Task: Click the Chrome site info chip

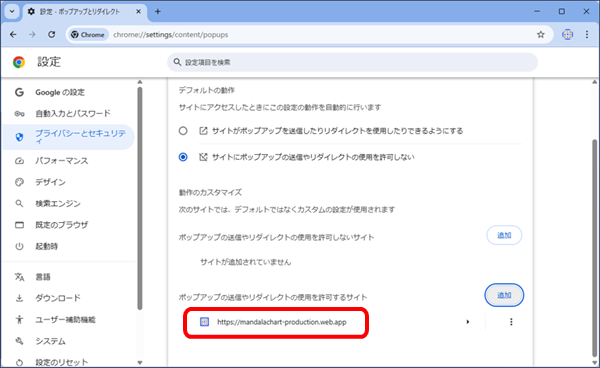Action: pos(88,35)
